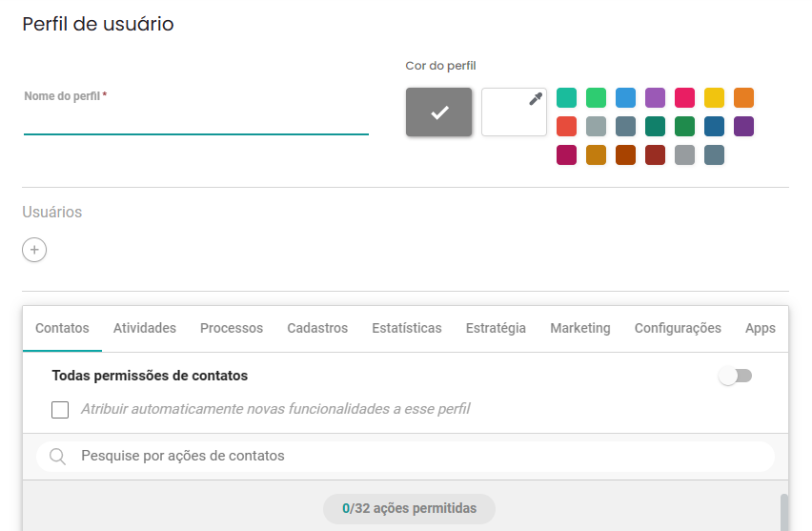Click the add user plus icon

pos(34,250)
